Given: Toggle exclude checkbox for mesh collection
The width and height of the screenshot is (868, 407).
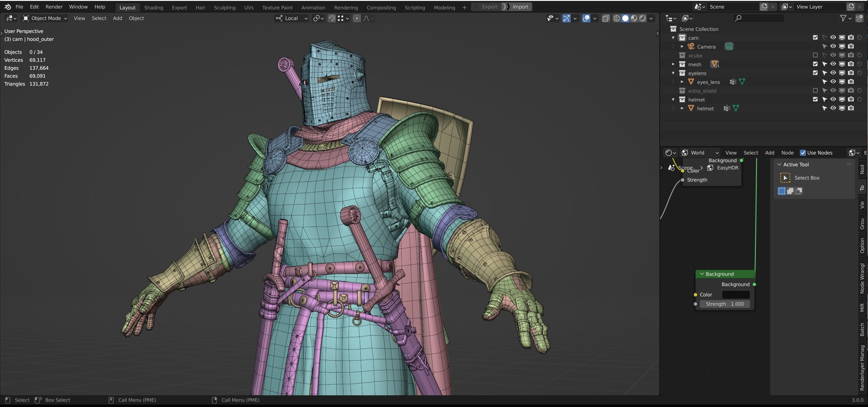Looking at the screenshot, I should click(x=815, y=64).
